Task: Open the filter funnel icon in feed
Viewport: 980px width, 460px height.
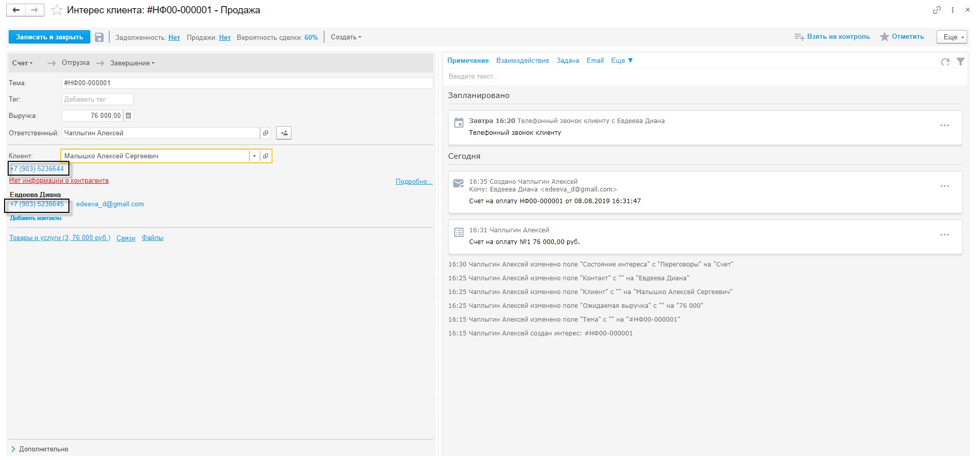Action: 960,62
